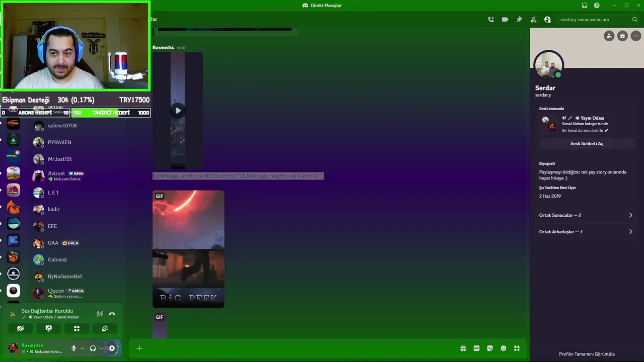Play the video sent by Ravonlis
Image resolution: width=644 pixels, height=362 pixels.
(x=178, y=111)
